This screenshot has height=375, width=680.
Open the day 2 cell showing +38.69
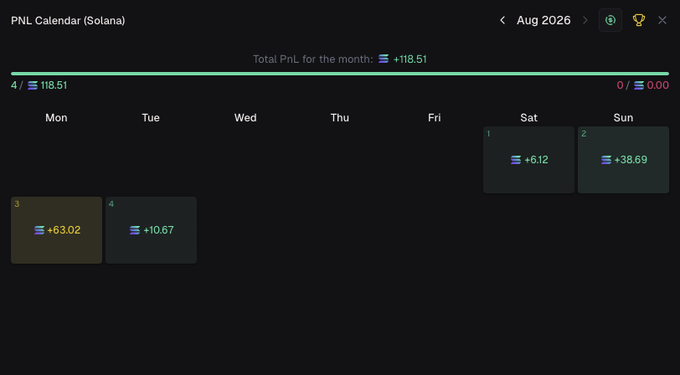click(x=623, y=160)
